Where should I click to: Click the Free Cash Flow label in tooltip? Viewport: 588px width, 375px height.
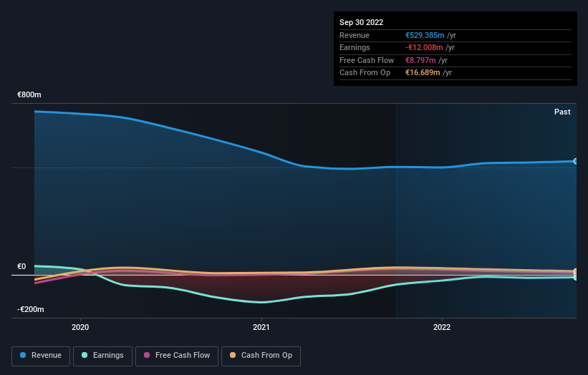pyautogui.click(x=367, y=60)
